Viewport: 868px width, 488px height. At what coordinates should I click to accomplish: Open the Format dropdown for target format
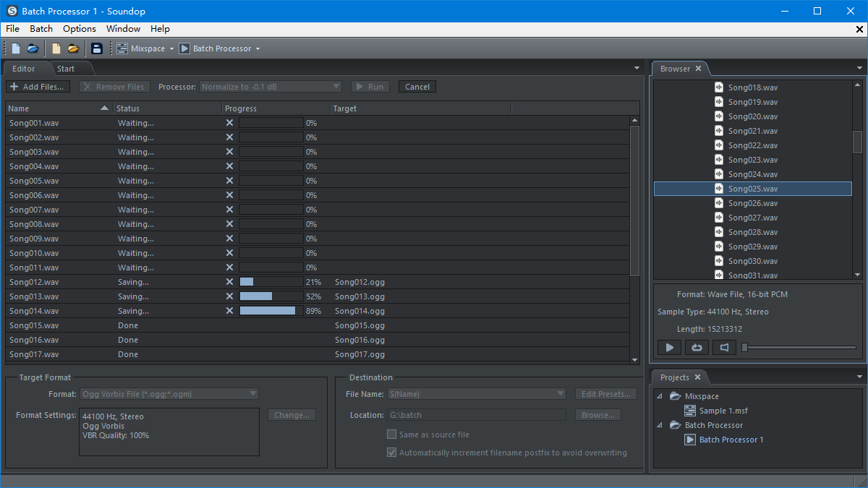click(169, 393)
